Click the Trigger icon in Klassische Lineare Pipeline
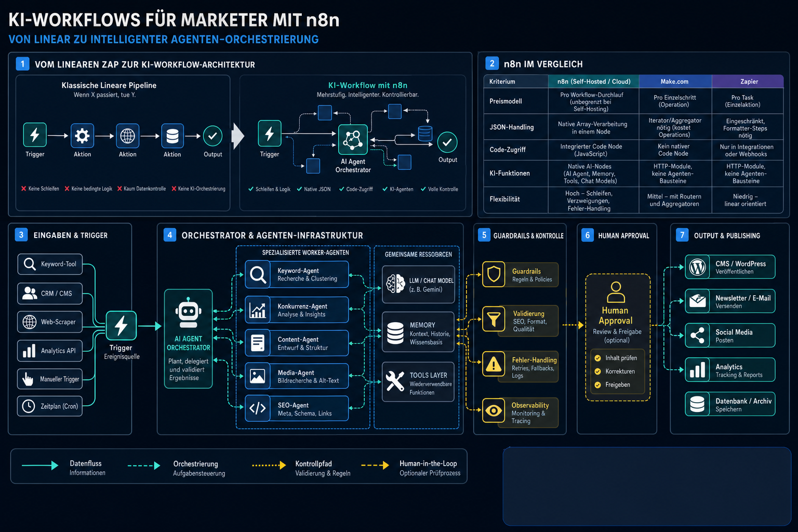 coord(35,135)
